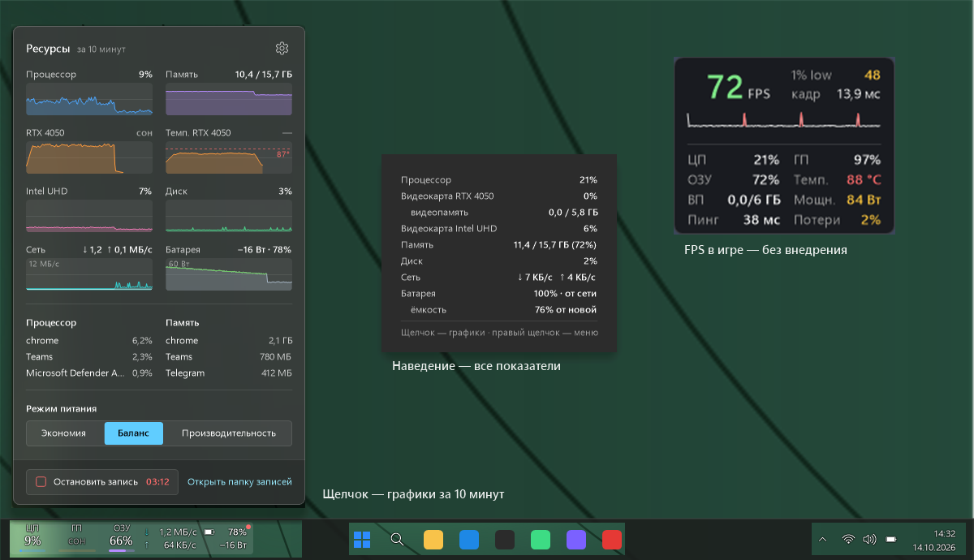Open taskbar search magnifier
This screenshot has height=560, width=974.
(x=397, y=540)
